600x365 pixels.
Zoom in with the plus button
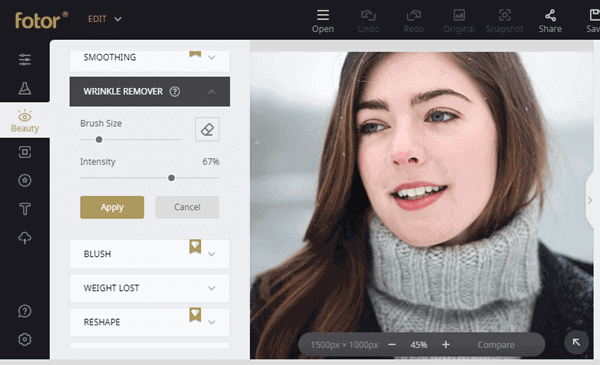445,345
